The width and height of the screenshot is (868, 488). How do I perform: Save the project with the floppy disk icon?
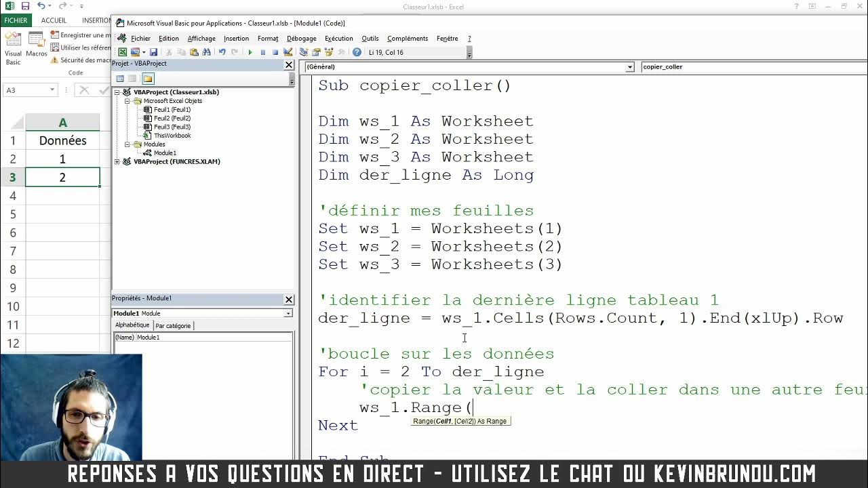tap(153, 52)
